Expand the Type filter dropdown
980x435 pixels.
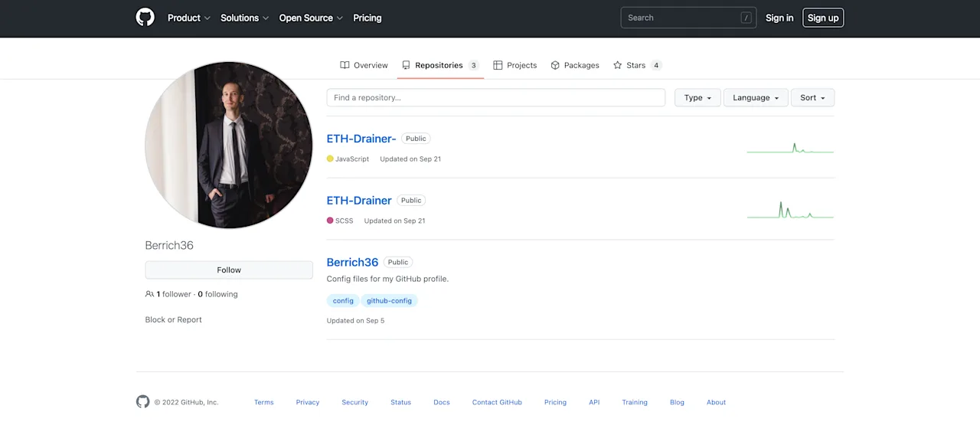tap(697, 97)
